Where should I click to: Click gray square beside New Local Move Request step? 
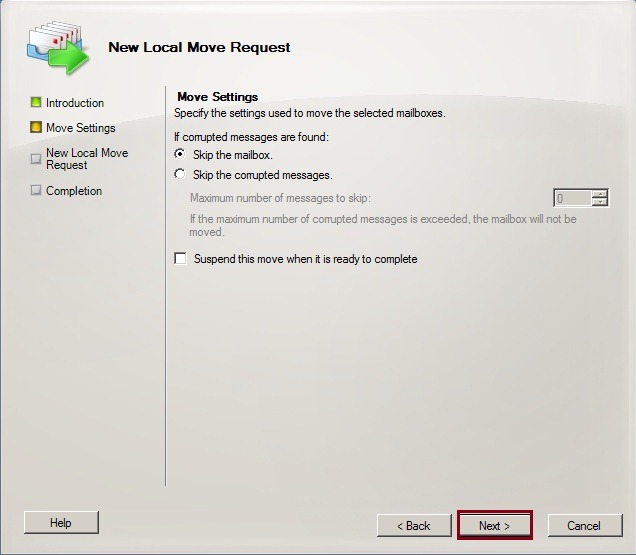36,158
